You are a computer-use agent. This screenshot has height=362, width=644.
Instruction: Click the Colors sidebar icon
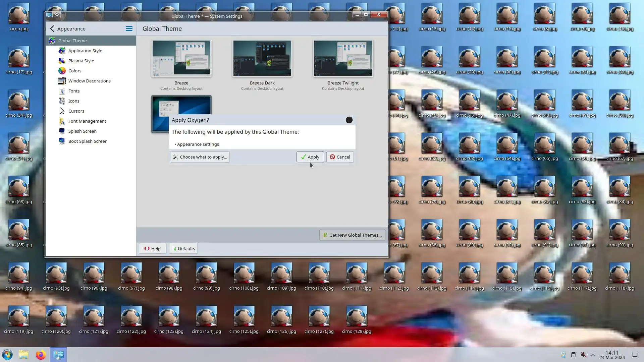pyautogui.click(x=62, y=71)
